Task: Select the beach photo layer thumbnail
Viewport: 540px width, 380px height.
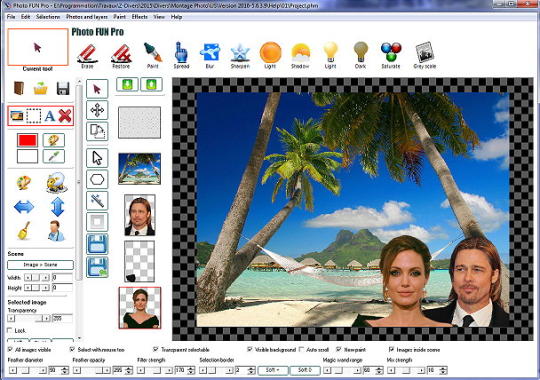Action: (x=139, y=169)
